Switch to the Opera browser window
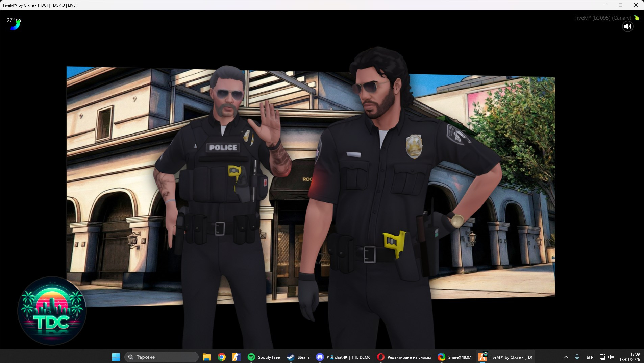 tap(404, 357)
